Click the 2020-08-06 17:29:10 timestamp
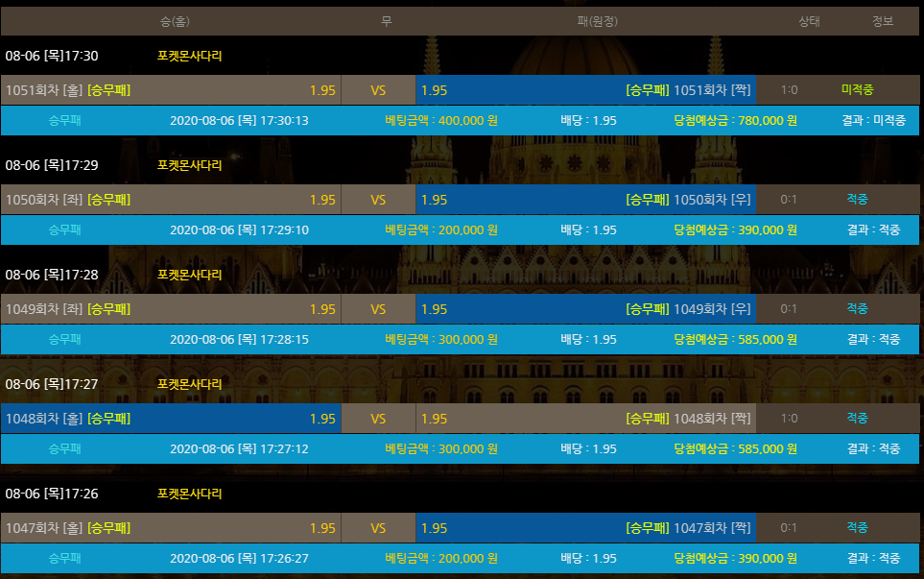The height and width of the screenshot is (579, 924). (x=239, y=230)
